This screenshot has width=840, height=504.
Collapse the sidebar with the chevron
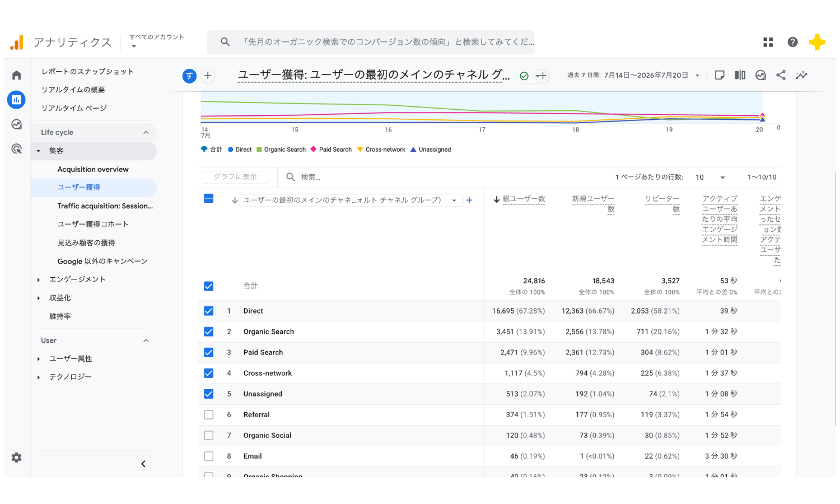(143, 464)
